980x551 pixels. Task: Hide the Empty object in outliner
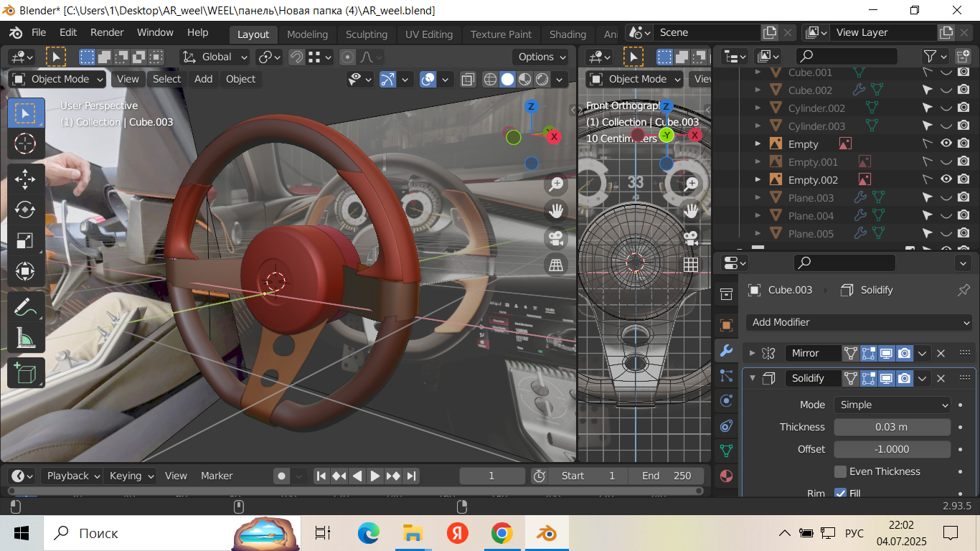tap(946, 143)
